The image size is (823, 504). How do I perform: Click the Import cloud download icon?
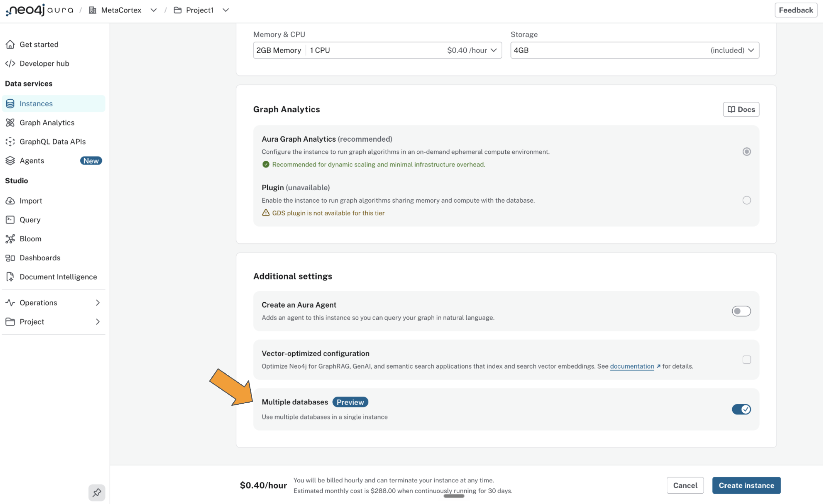(10, 201)
